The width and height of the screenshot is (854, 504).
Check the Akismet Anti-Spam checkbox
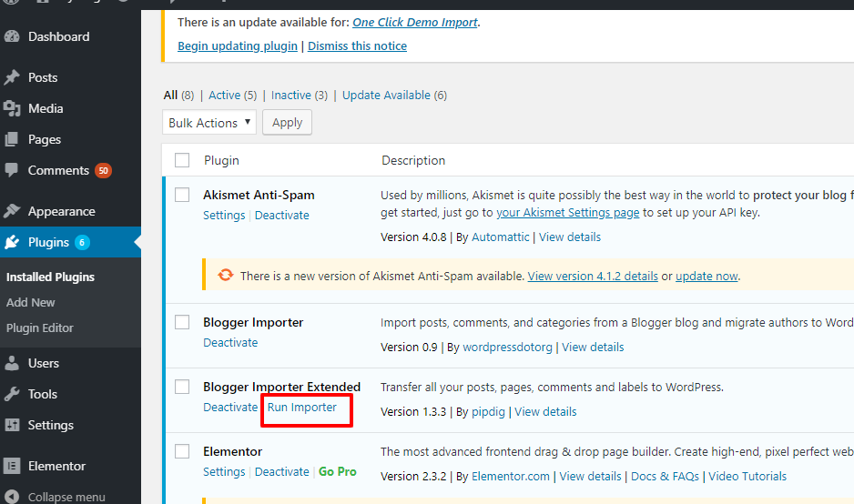click(182, 195)
